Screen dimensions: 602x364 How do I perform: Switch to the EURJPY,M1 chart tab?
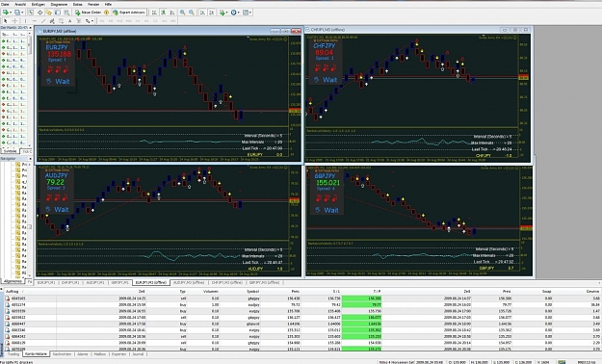[46, 282]
